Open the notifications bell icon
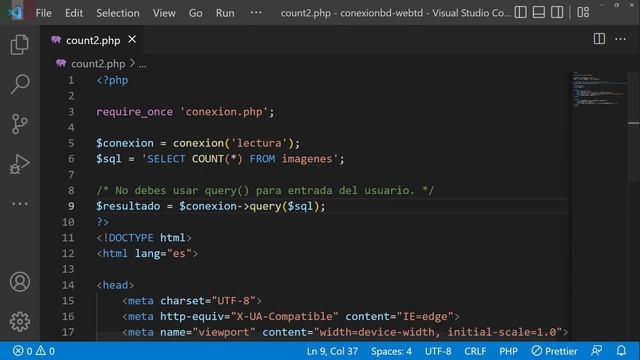The height and width of the screenshot is (360, 640). click(621, 351)
